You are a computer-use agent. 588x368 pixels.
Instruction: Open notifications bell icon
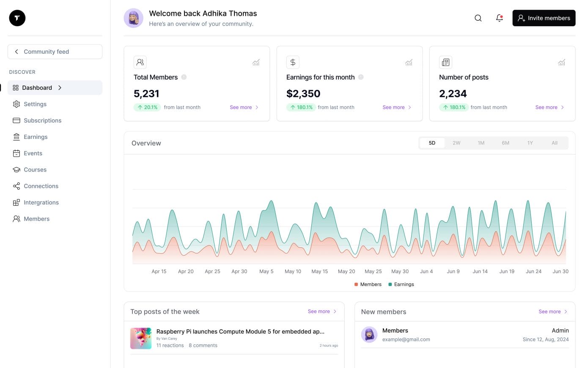coord(499,18)
